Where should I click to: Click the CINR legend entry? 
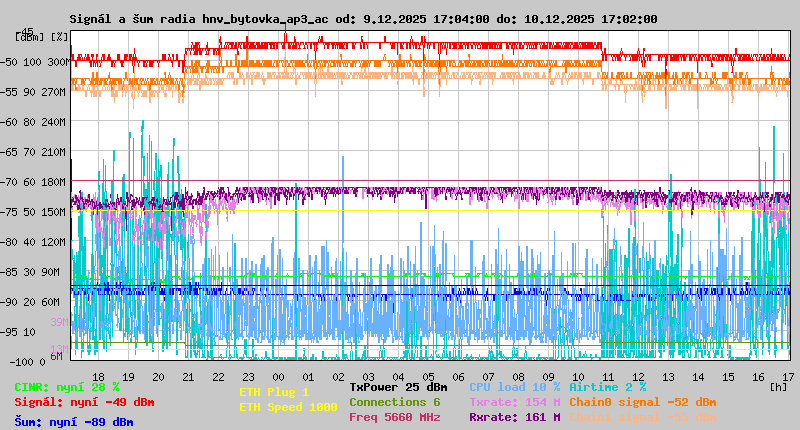point(67,387)
